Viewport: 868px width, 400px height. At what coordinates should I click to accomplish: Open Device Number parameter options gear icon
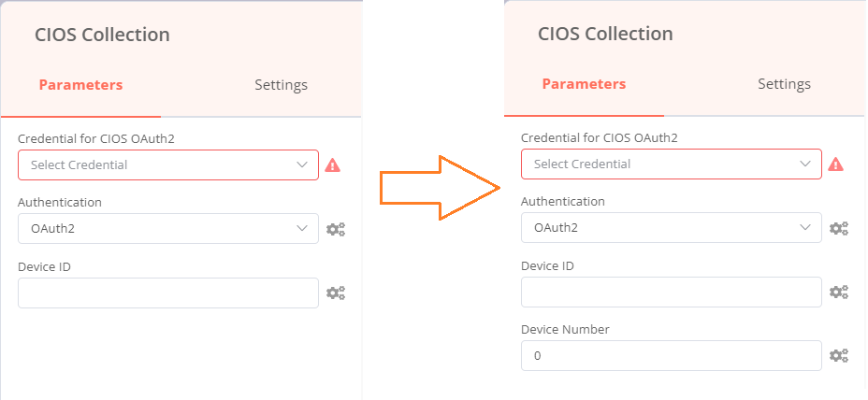click(839, 356)
